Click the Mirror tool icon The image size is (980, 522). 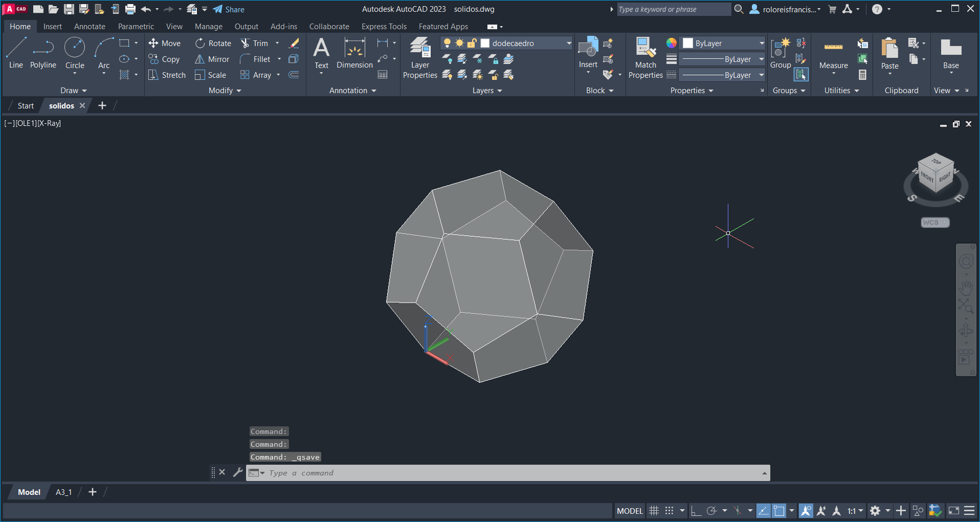[199, 59]
